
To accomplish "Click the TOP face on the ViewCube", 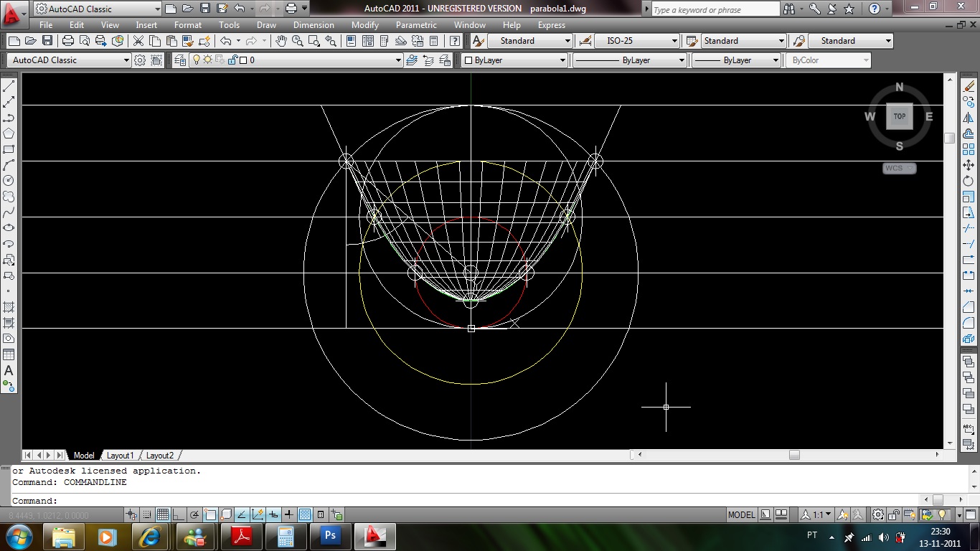I will pyautogui.click(x=899, y=116).
